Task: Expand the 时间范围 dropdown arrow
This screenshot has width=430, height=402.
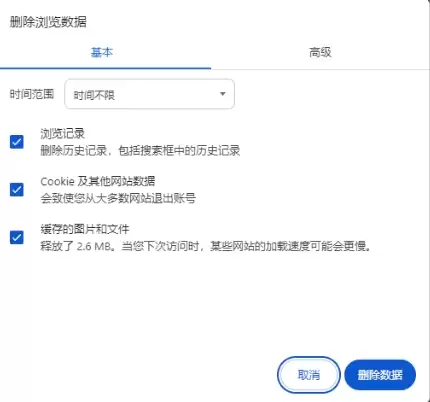Action: [x=223, y=94]
